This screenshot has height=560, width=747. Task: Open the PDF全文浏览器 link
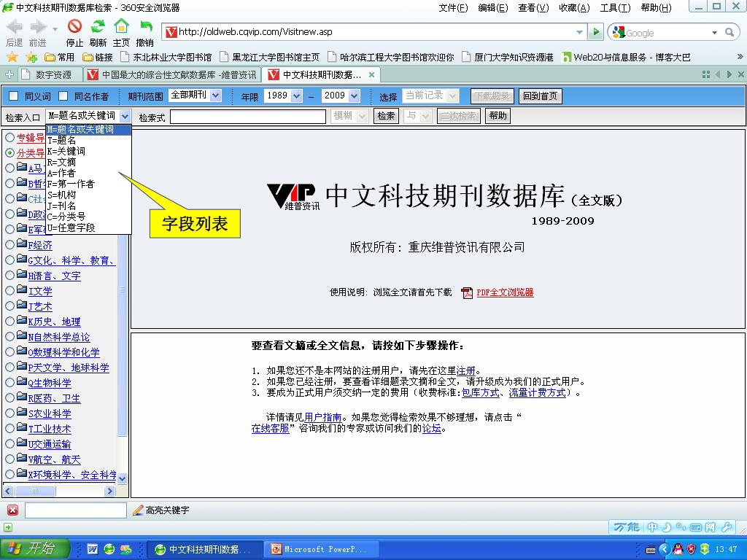[x=505, y=292]
